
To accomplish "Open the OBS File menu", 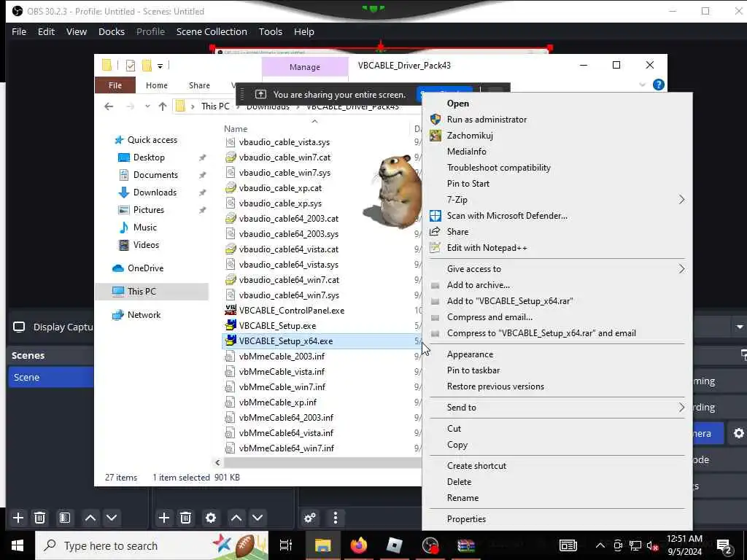I will pyautogui.click(x=19, y=31).
